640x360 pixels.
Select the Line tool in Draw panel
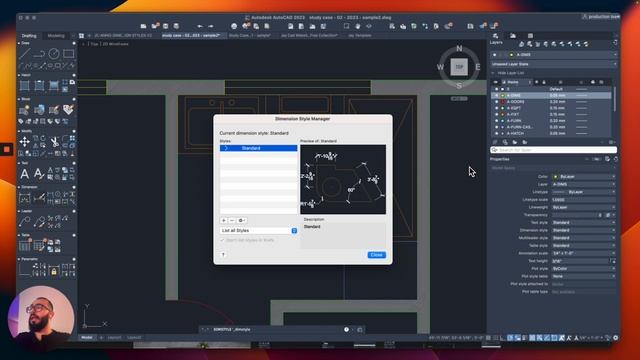[x=24, y=53]
